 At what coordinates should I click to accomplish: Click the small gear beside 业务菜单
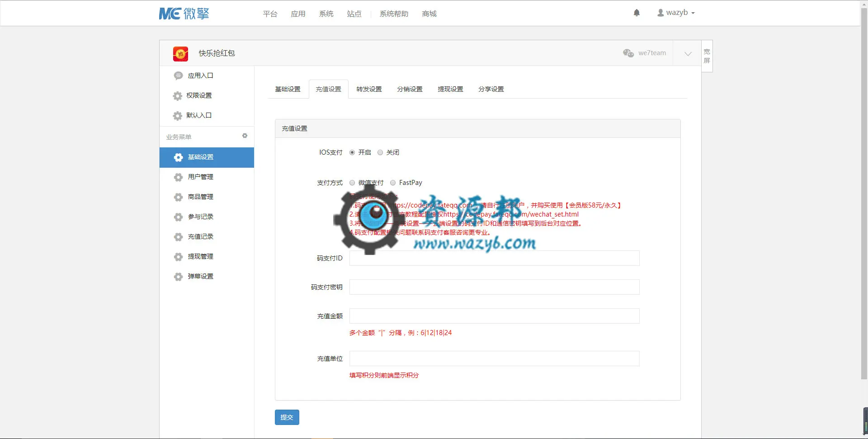pyautogui.click(x=245, y=136)
